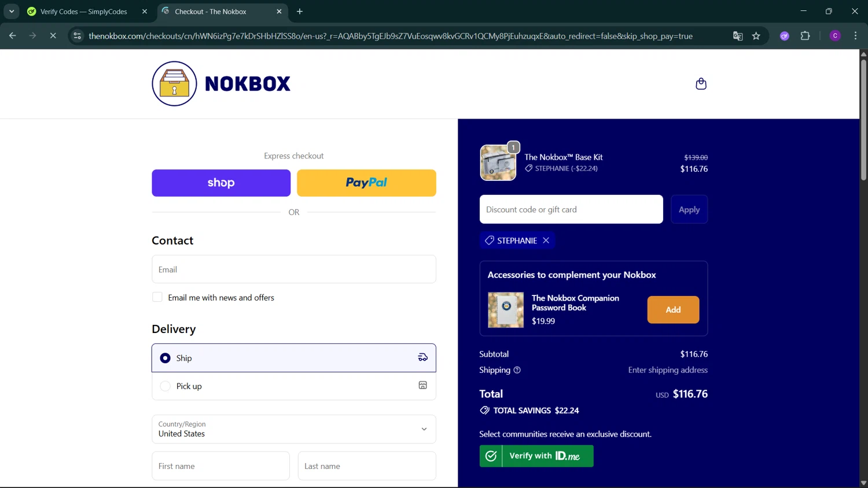Image resolution: width=868 pixels, height=488 pixels.
Task: Click the Companion Password Book thumbnail
Action: click(x=506, y=310)
